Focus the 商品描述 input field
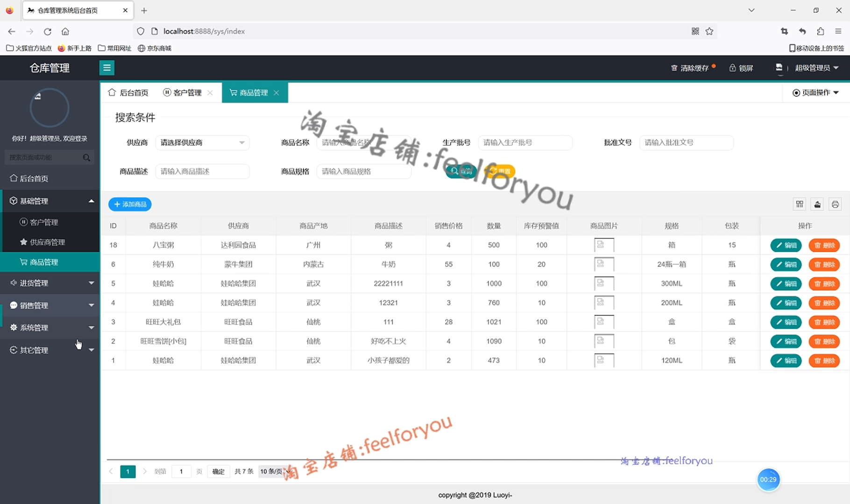The height and width of the screenshot is (504, 850). [x=202, y=171]
